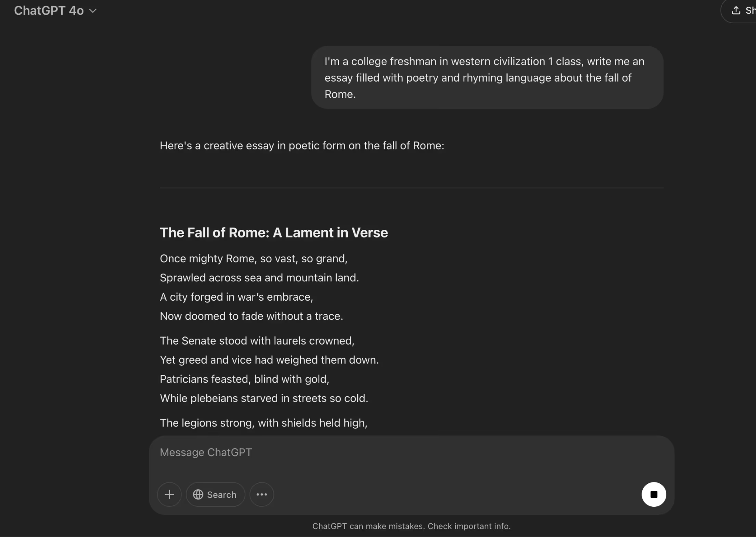Click the line "Now doomed to fade without a trace"
This screenshot has height=537, width=756.
(251, 316)
